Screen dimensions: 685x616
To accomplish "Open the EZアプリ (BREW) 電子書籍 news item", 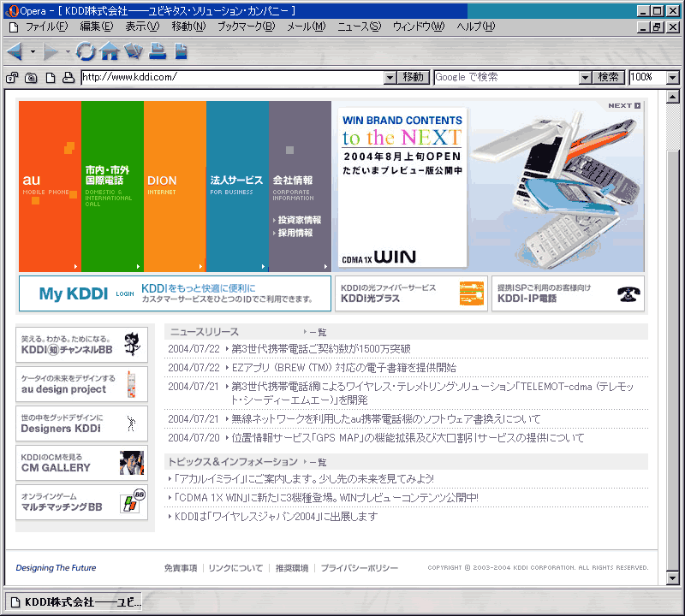I will pos(344,368).
